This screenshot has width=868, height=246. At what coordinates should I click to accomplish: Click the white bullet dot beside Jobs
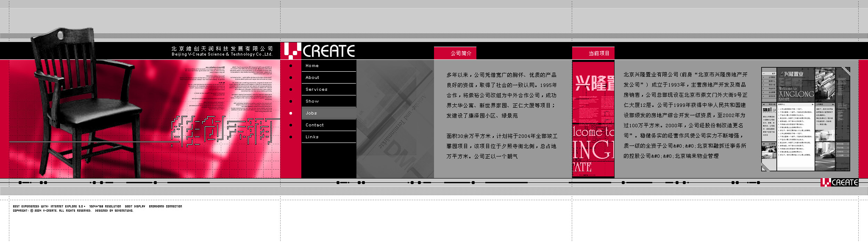click(x=291, y=113)
